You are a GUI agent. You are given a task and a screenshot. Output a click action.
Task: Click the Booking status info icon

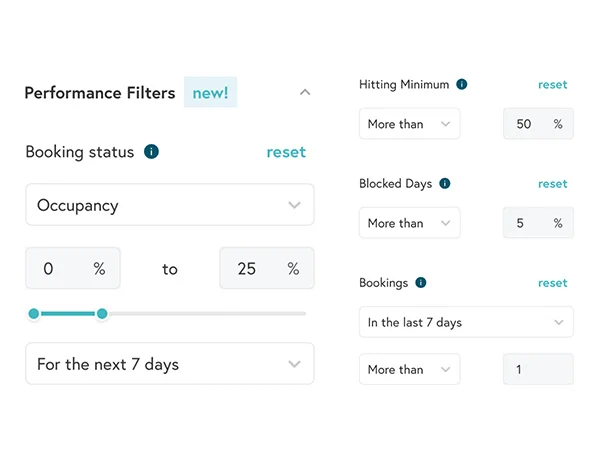151,152
